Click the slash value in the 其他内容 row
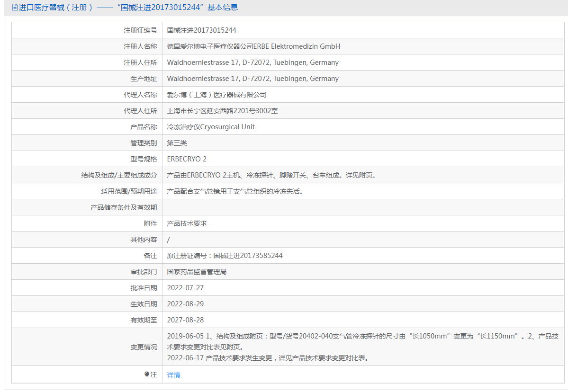 pos(169,240)
